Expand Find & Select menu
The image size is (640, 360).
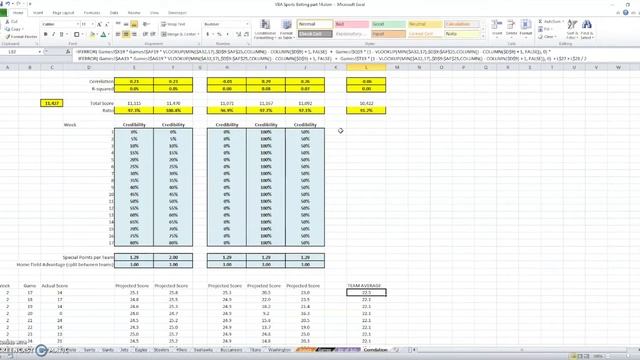click(x=587, y=29)
